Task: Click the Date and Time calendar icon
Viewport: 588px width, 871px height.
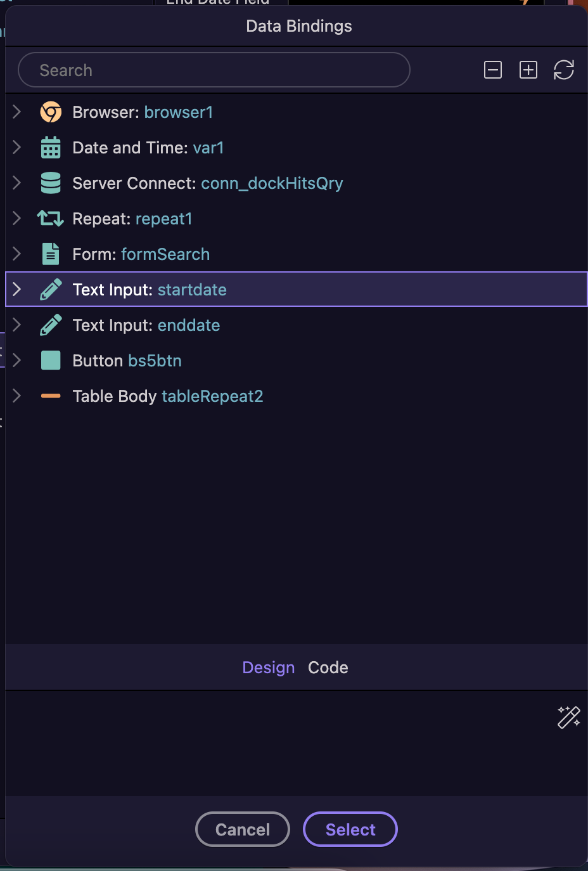Action: (51, 148)
